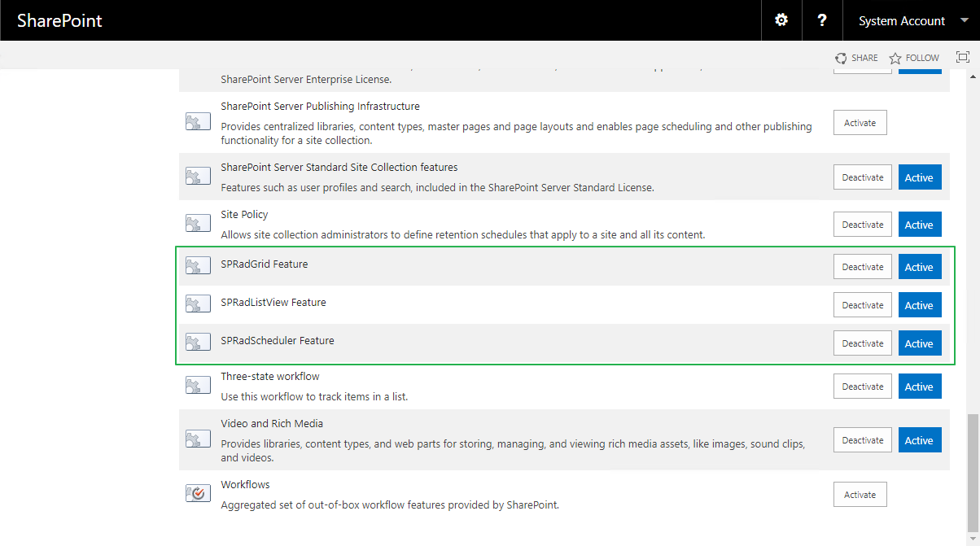
Task: Deactivate the Three-state workflow feature
Action: pyautogui.click(x=863, y=387)
